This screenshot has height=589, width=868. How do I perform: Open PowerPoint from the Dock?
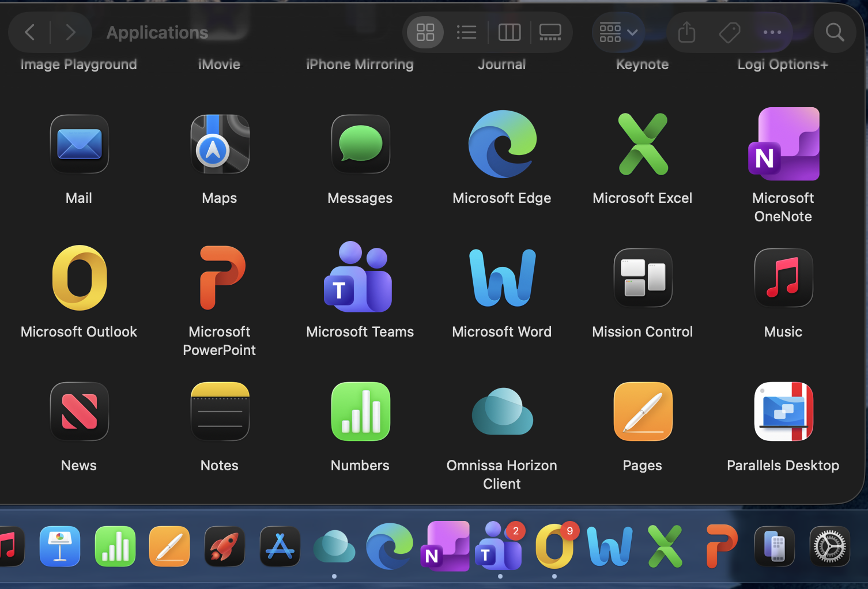pos(722,546)
